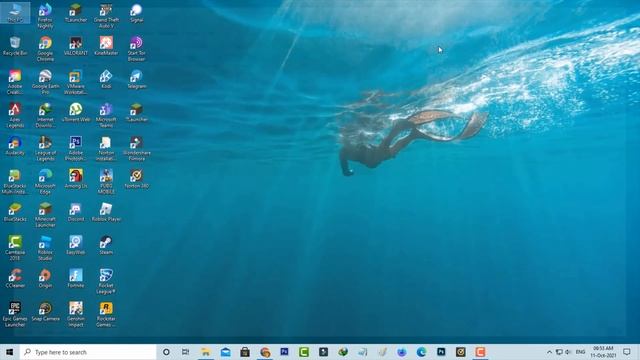
Task: Expand the hidden system tray icons
Action: 549,352
